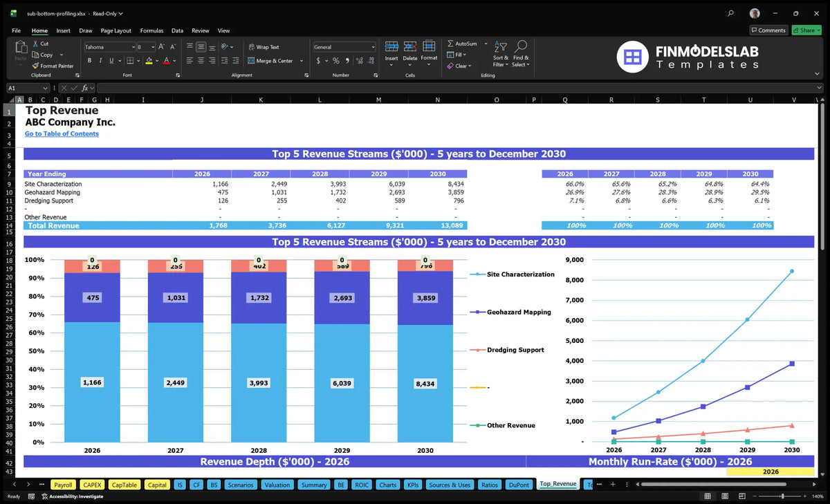Expand the Name Box dropdown arrow
The width and height of the screenshot is (830, 504).
click(x=46, y=88)
